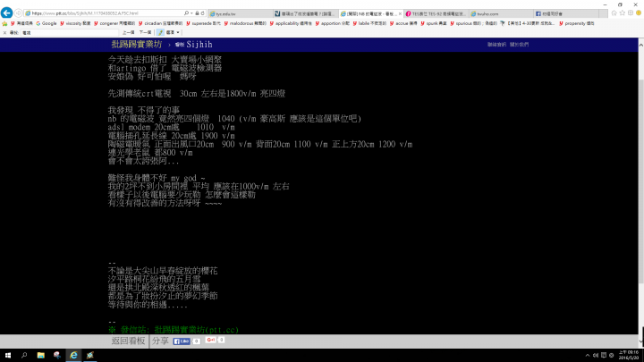The image size is (644, 362).
Task: Open the circadian bookmark
Action: [161, 23]
